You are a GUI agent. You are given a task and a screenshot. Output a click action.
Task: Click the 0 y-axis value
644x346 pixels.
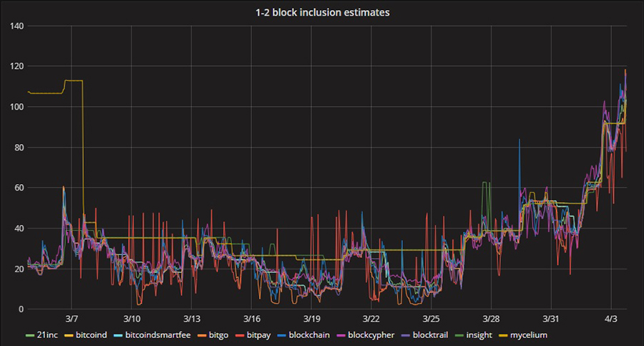(21, 309)
